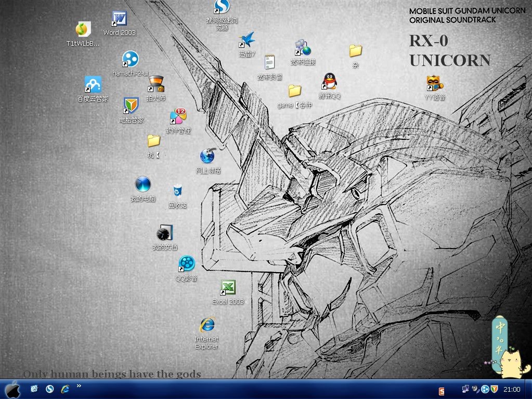This screenshot has width=532, height=399.
Task: Click the Show Desktop quick launch icon
Action: pyautogui.click(x=34, y=389)
